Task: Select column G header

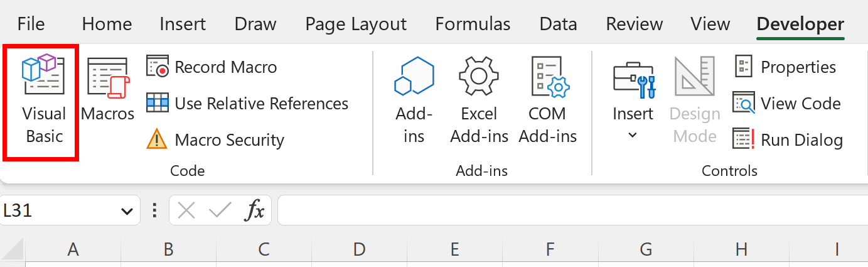Action: [x=646, y=250]
